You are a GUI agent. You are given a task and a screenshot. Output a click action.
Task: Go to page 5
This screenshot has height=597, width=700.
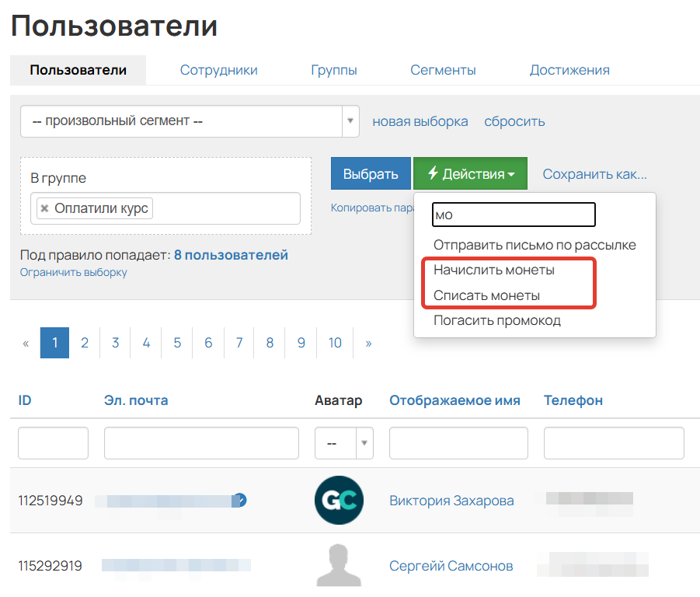point(177,343)
